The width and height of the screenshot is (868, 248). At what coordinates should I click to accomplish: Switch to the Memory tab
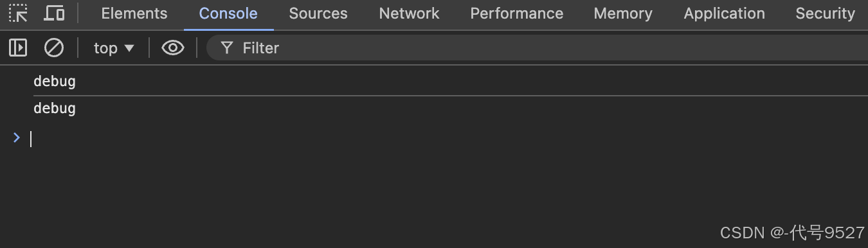click(x=623, y=13)
